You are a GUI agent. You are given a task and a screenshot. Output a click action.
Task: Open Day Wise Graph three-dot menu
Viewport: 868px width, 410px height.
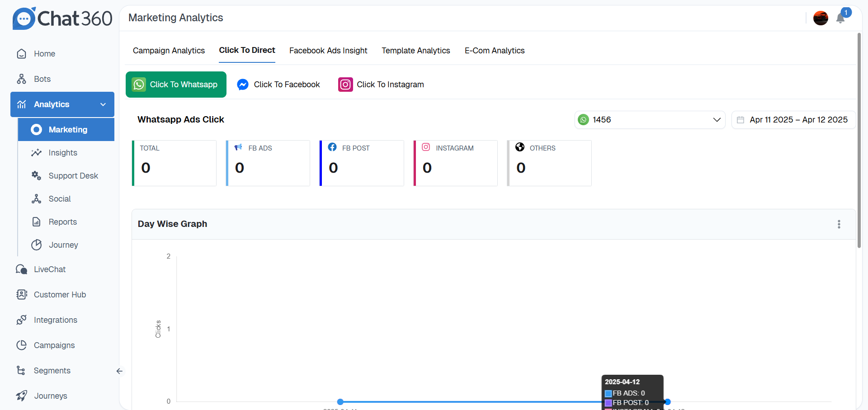tap(839, 224)
